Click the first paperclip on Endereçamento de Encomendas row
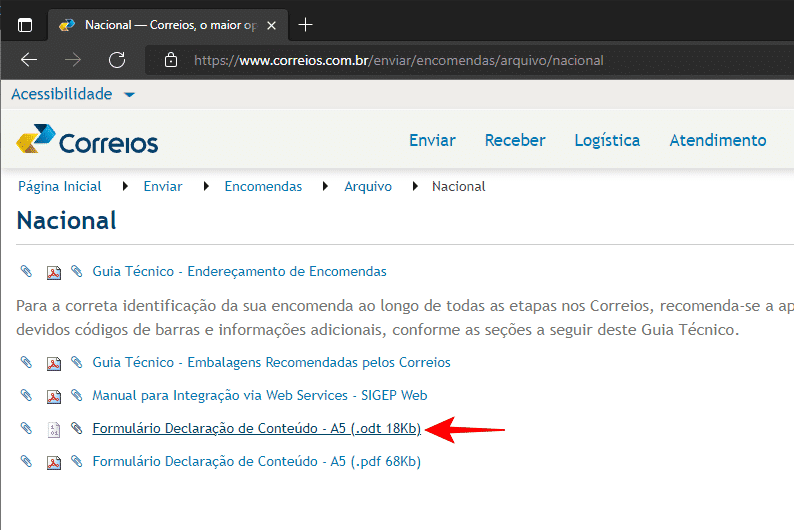 26,271
